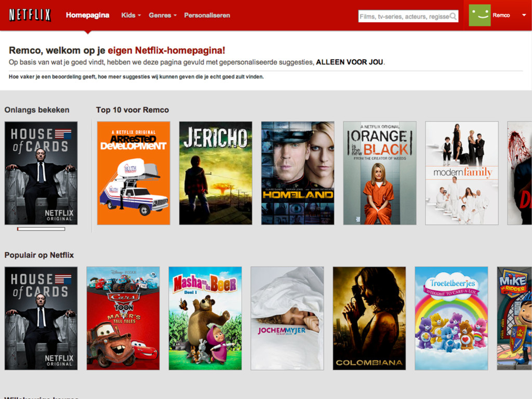Open the Homeland poster
This screenshot has height=399, width=532.
tap(298, 173)
